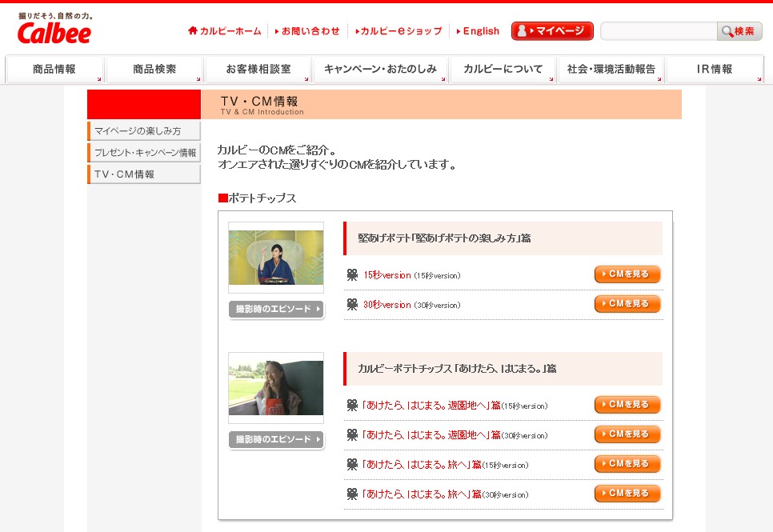This screenshot has height=532, width=773.
Task: Click CMを見る for 遊園地へ 15秒version
Action: 627,404
